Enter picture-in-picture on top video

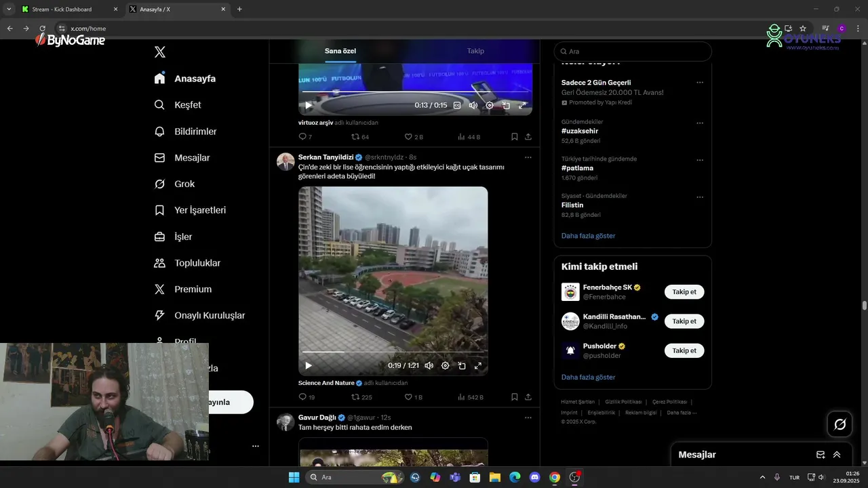click(506, 105)
